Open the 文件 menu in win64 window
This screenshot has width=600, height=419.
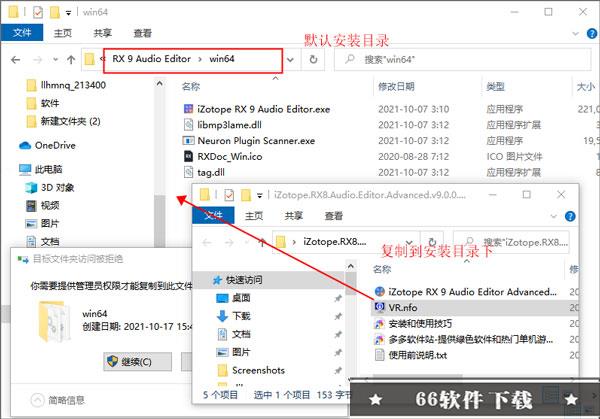[x=21, y=33]
